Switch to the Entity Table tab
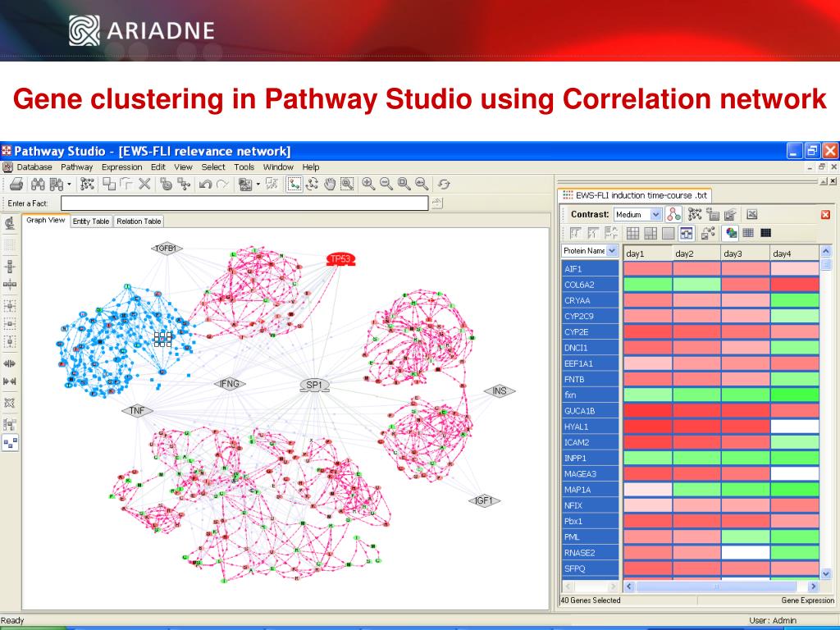This screenshot has height=630, width=840. click(x=90, y=221)
